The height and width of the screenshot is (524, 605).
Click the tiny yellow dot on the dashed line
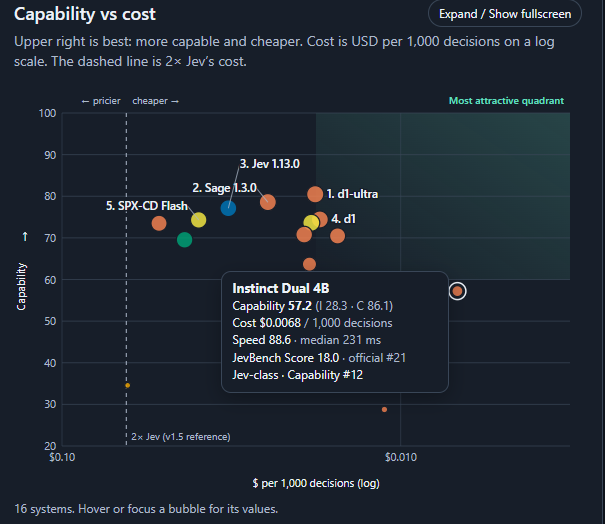point(128,385)
